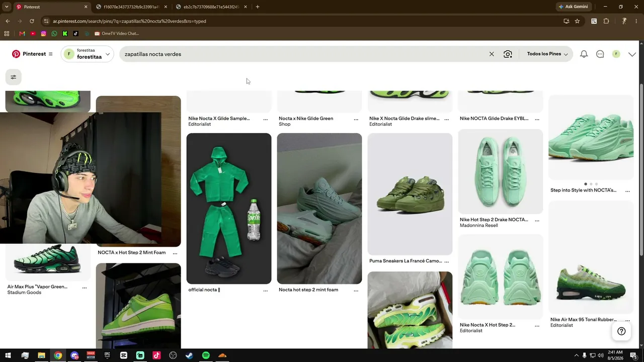644x362 pixels.
Task: Open Pinterest notifications bell
Action: (x=584, y=54)
